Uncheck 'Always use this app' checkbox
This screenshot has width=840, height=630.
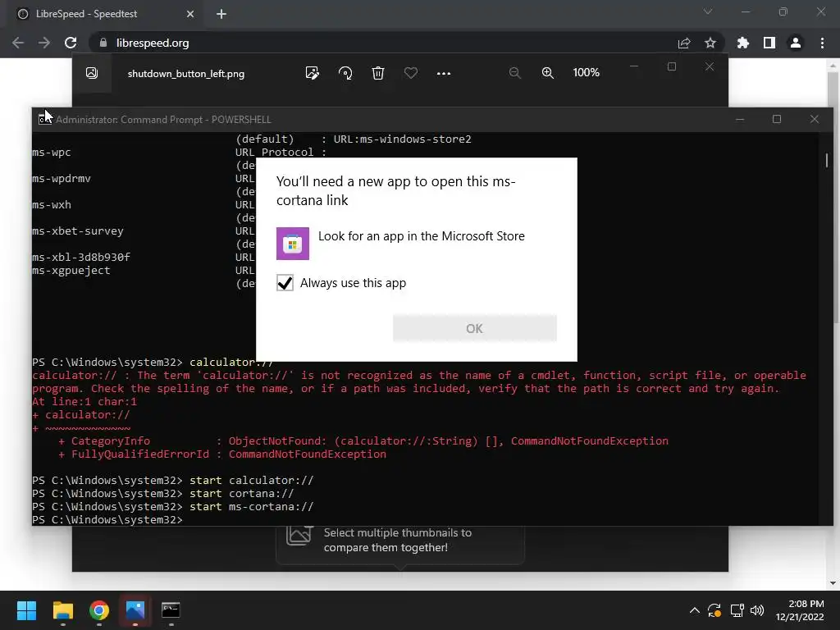click(x=285, y=283)
